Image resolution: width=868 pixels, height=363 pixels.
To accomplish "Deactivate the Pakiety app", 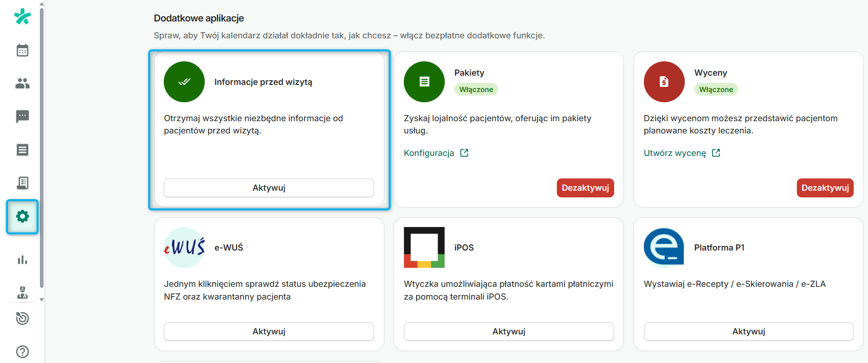I will (x=585, y=188).
